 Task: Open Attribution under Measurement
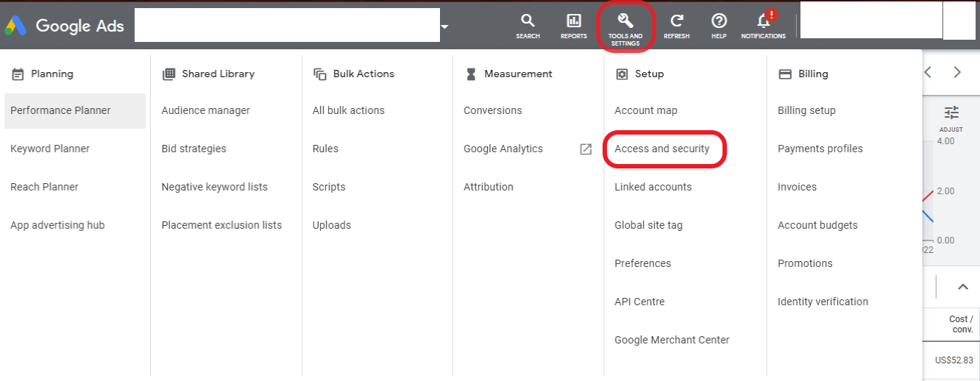tap(488, 187)
